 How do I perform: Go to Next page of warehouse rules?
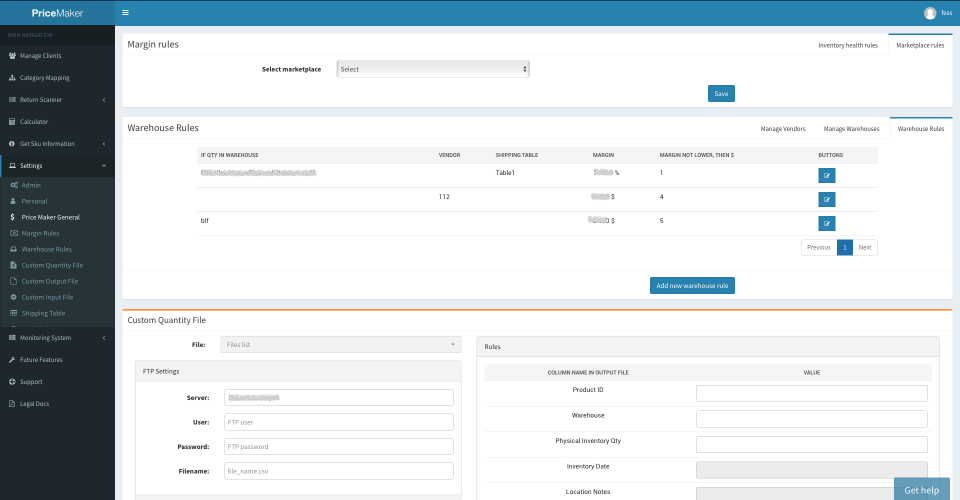coord(864,248)
